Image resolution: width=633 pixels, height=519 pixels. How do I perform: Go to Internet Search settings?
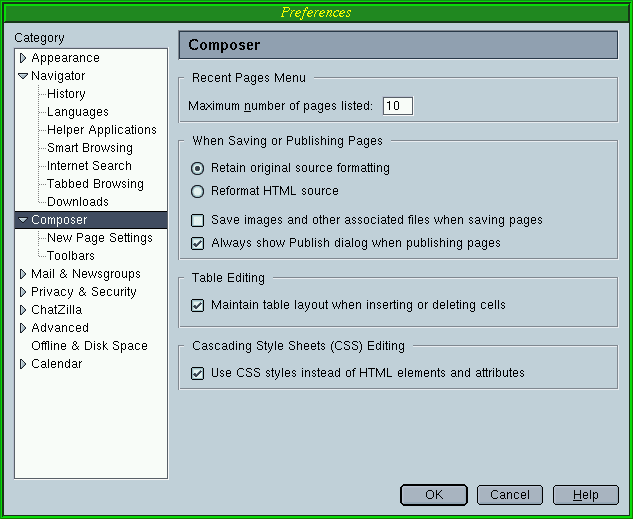(x=89, y=166)
